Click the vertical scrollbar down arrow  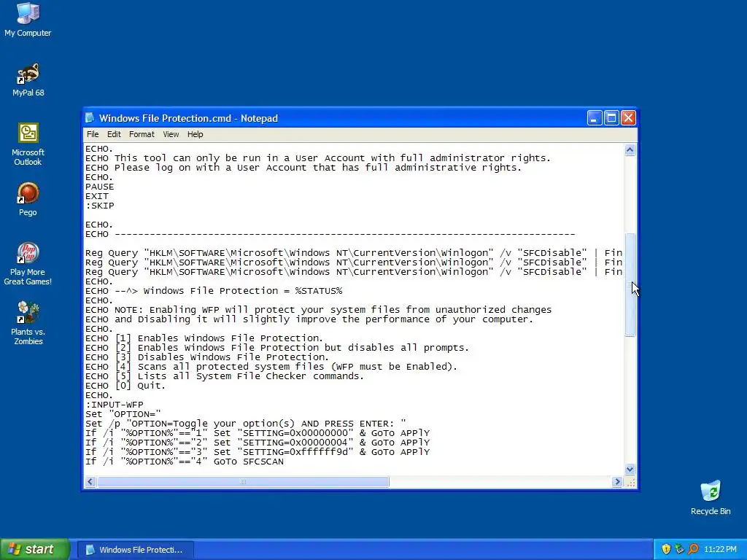(630, 469)
